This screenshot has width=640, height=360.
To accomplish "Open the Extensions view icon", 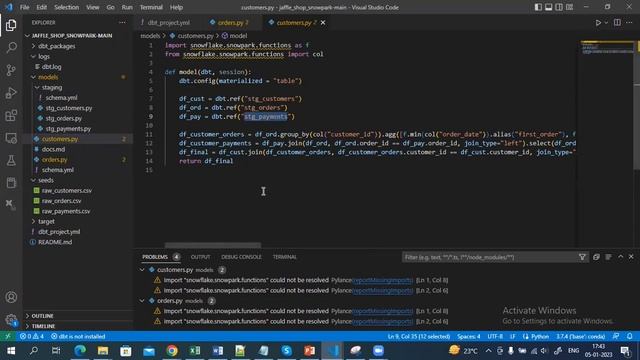I will (11, 116).
